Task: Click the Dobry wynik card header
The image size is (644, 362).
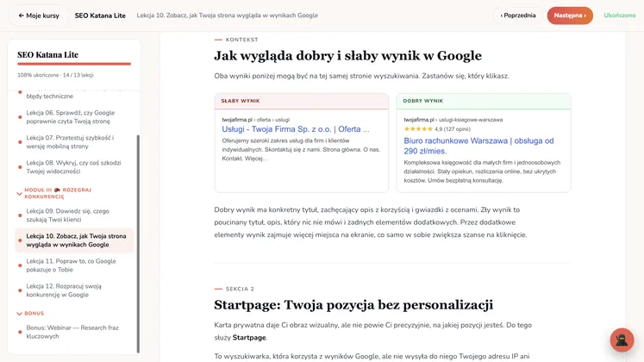Action: tap(484, 101)
